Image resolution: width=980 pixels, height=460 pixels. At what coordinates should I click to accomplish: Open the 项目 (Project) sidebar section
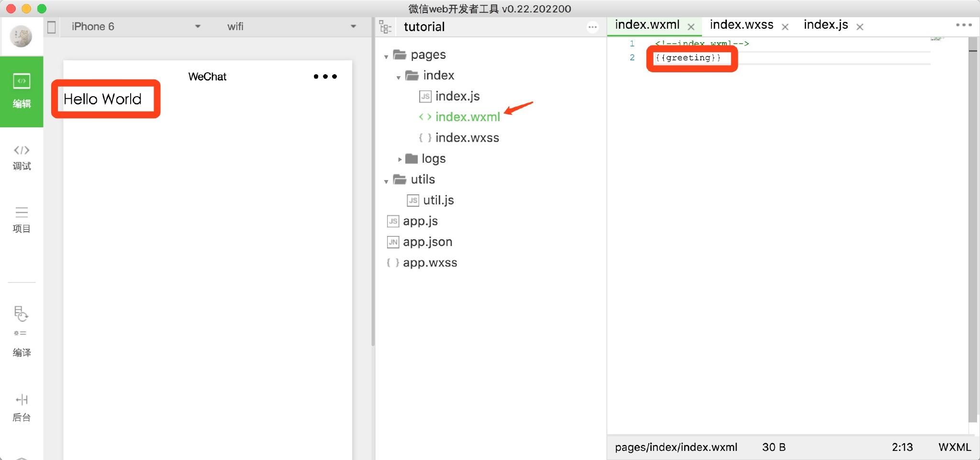coord(22,219)
